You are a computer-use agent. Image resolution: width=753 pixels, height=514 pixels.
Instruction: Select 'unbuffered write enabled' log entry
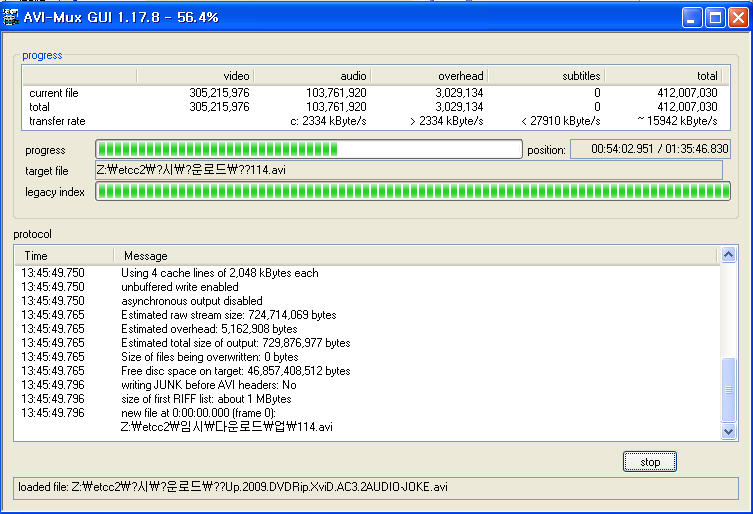click(x=180, y=287)
